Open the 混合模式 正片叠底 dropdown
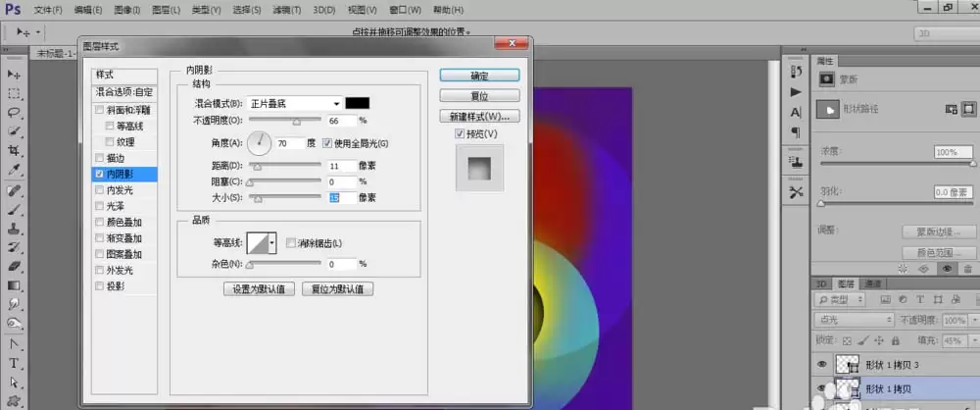The width and height of the screenshot is (980, 410). pyautogui.click(x=294, y=103)
